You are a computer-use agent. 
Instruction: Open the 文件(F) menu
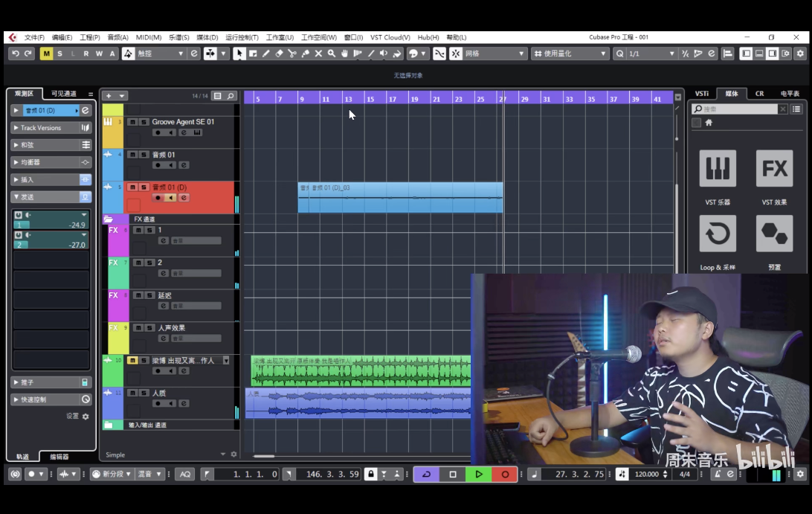point(34,37)
